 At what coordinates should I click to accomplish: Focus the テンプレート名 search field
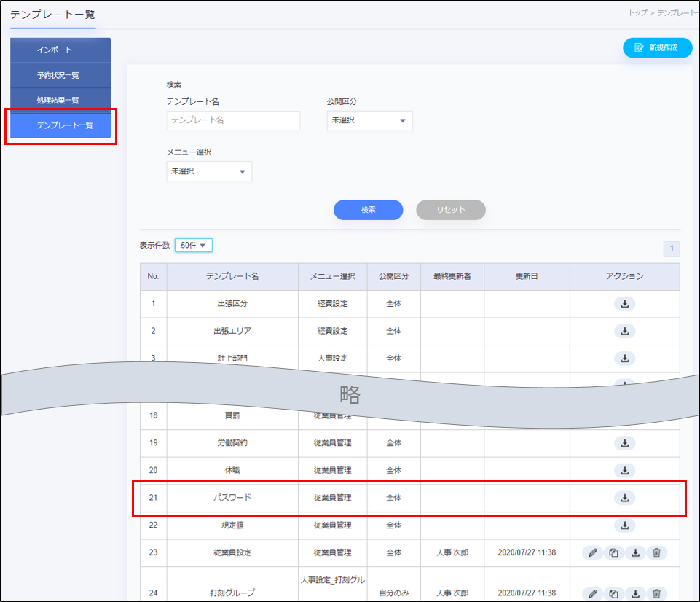pyautogui.click(x=233, y=120)
